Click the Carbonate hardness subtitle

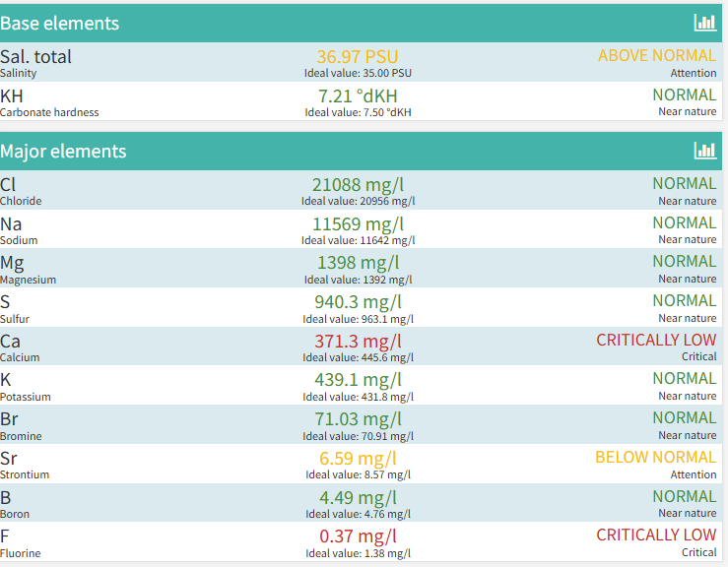pyautogui.click(x=49, y=112)
